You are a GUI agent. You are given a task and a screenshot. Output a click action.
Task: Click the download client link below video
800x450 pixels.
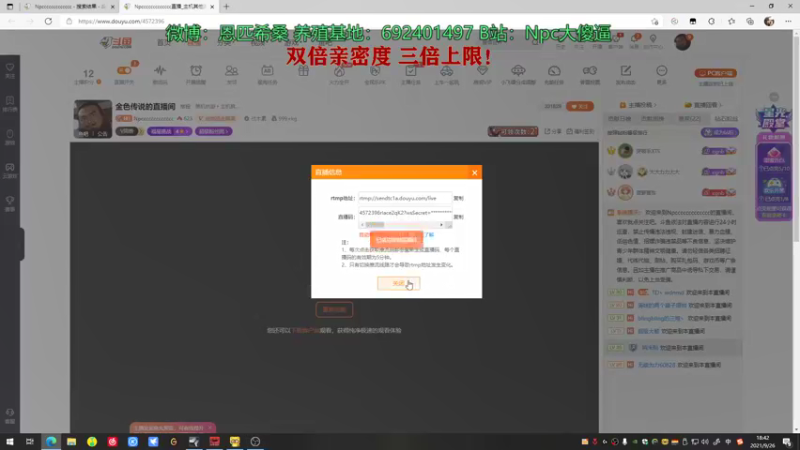pyautogui.click(x=306, y=331)
